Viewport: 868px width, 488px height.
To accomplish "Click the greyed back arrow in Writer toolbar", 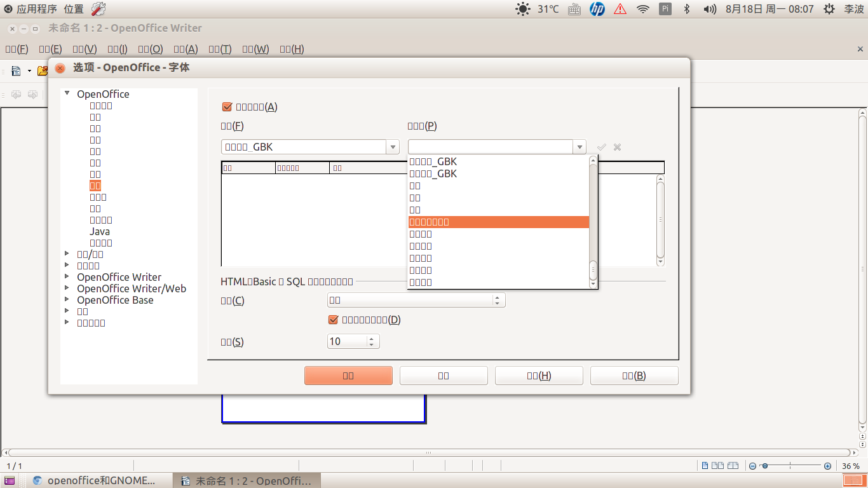I will [x=16, y=95].
